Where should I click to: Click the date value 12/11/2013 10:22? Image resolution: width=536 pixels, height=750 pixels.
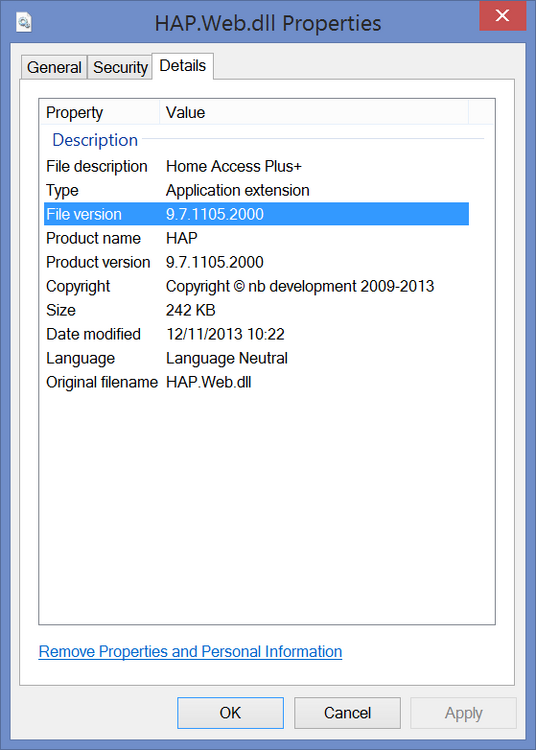(225, 334)
